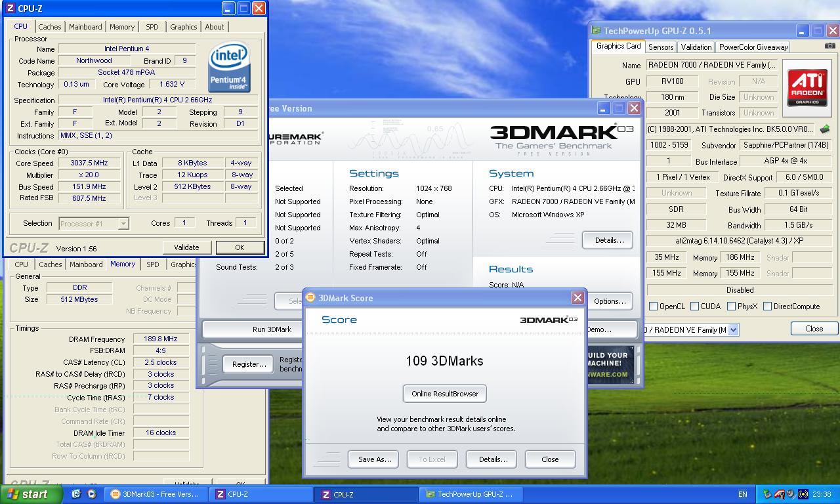
Task: Click the '109 3DMarks' score text
Action: 444,361
